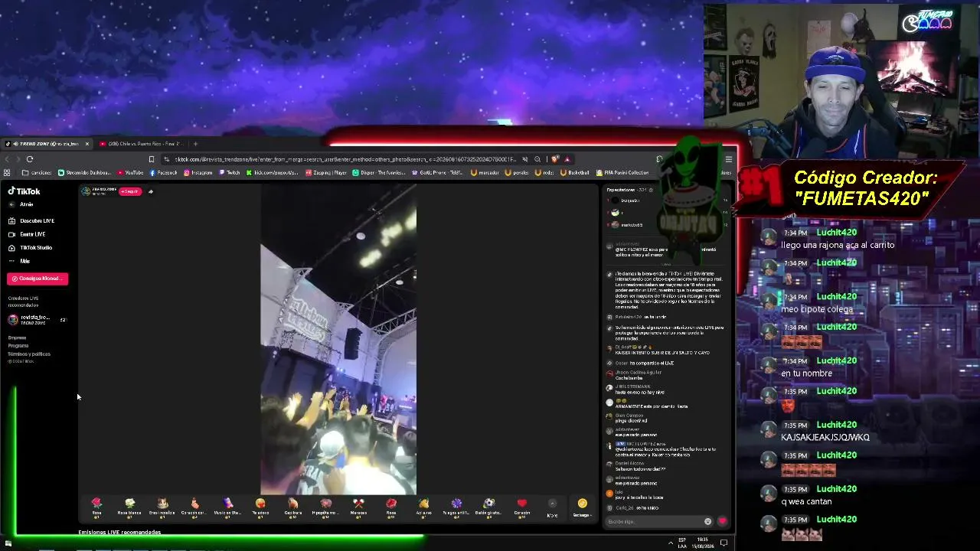Switch to the TREND ZONE browser tab

(47, 144)
